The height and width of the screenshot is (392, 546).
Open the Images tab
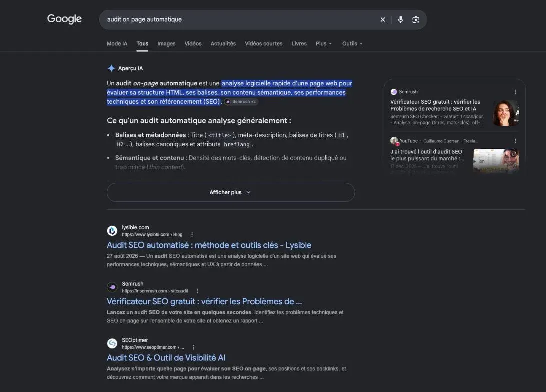[x=166, y=44]
